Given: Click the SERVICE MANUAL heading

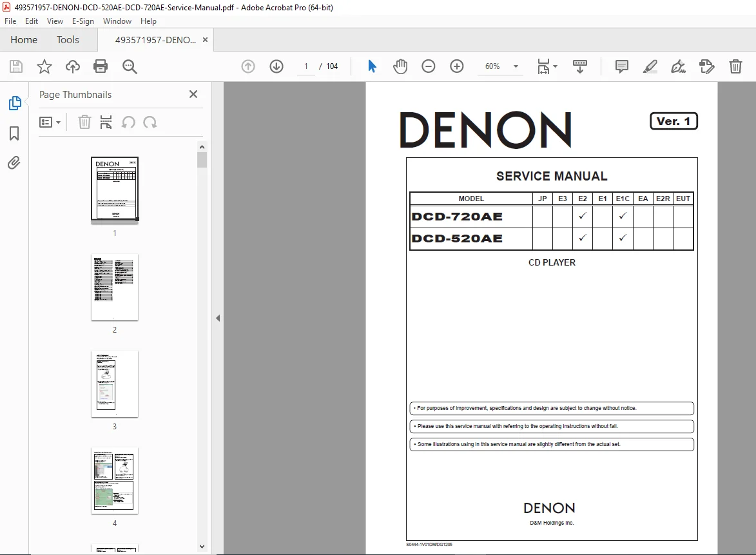Looking at the screenshot, I should pos(552,176).
